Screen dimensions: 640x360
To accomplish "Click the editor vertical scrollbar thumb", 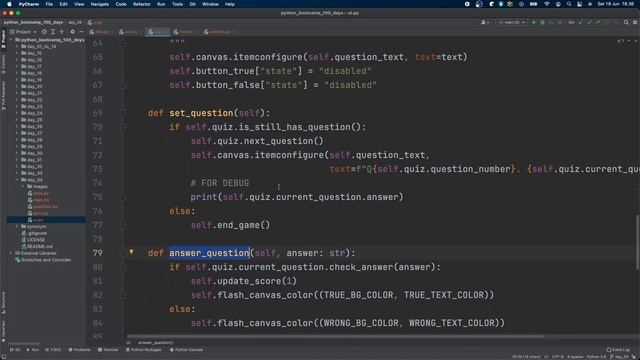I will (637, 241).
